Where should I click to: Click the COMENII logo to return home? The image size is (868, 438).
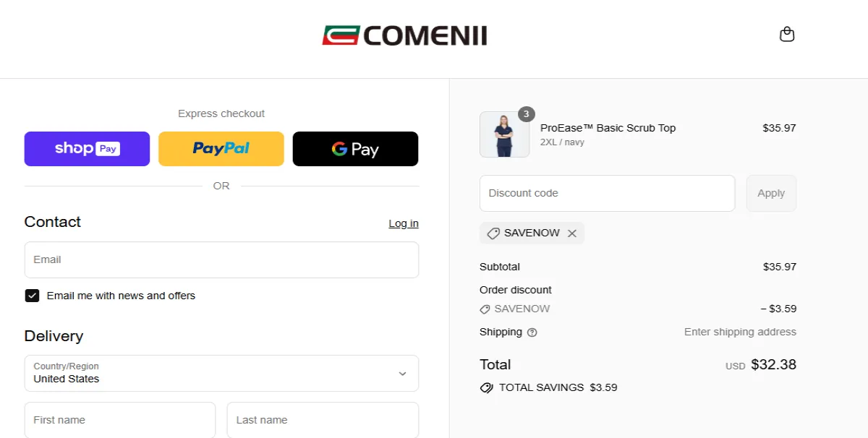coord(404,34)
